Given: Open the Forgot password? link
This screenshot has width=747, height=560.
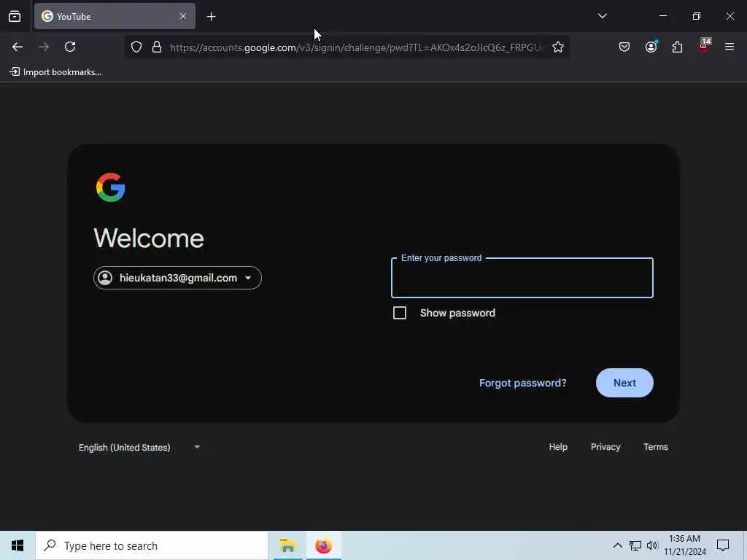Looking at the screenshot, I should [x=522, y=383].
